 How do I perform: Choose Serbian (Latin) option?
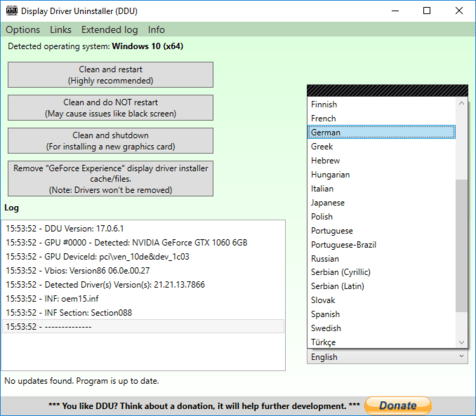pos(381,286)
